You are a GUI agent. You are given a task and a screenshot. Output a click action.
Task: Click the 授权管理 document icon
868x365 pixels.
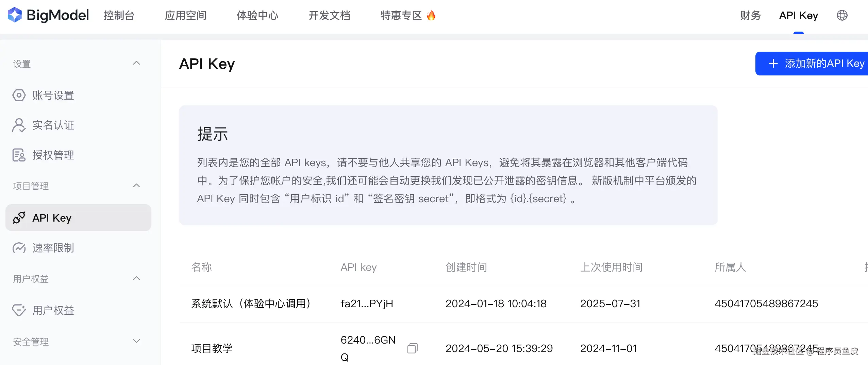click(19, 155)
